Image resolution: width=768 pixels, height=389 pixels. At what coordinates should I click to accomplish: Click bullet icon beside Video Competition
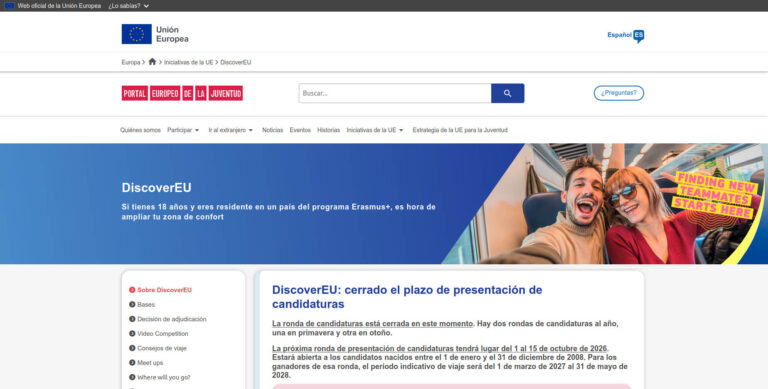tap(132, 334)
